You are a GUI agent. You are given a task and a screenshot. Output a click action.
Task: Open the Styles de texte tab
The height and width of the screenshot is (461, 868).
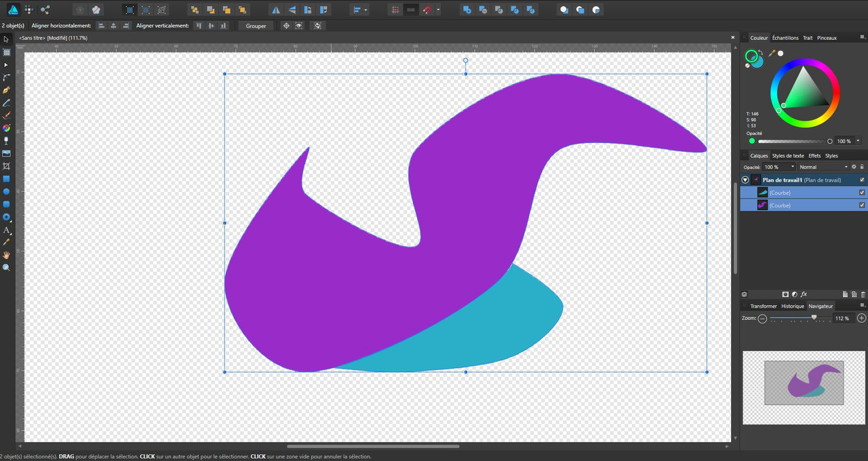pyautogui.click(x=788, y=156)
